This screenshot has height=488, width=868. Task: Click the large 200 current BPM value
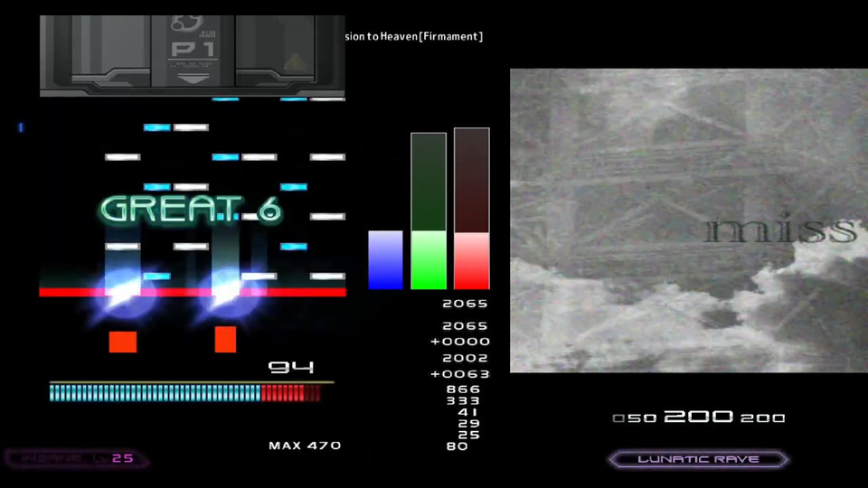699,416
